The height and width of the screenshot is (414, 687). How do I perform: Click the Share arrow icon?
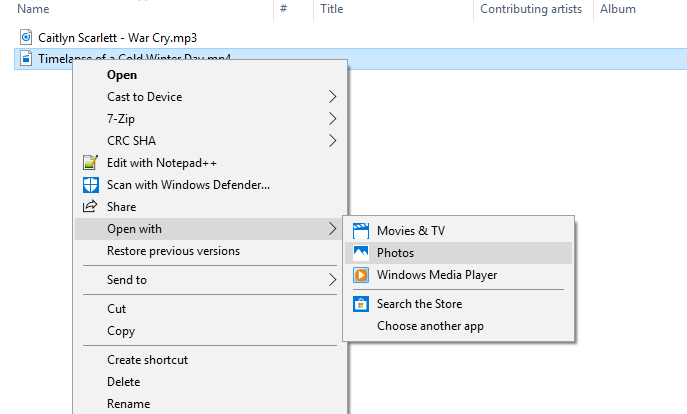tap(90, 206)
